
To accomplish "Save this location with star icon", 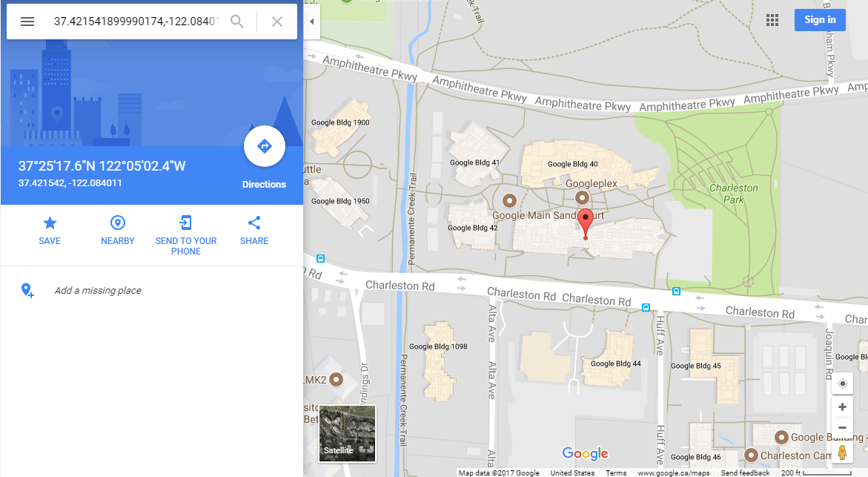I will (x=50, y=231).
